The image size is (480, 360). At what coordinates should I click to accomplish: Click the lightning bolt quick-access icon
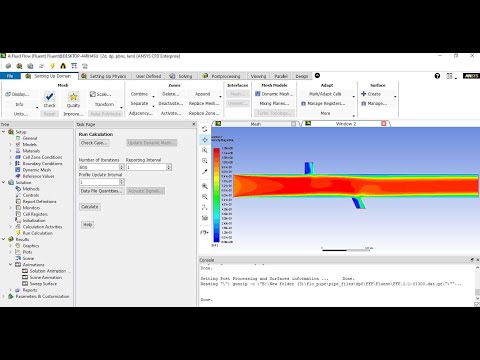coord(52,66)
